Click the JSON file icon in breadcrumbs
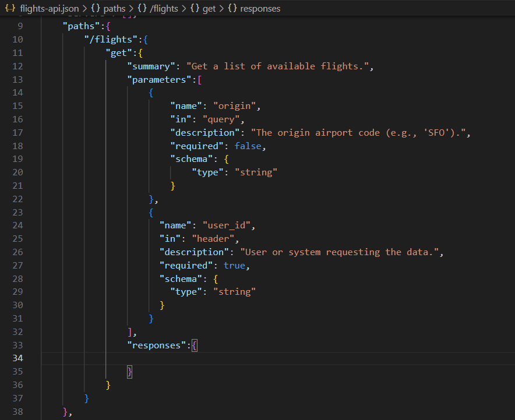The image size is (515, 420). [10, 9]
